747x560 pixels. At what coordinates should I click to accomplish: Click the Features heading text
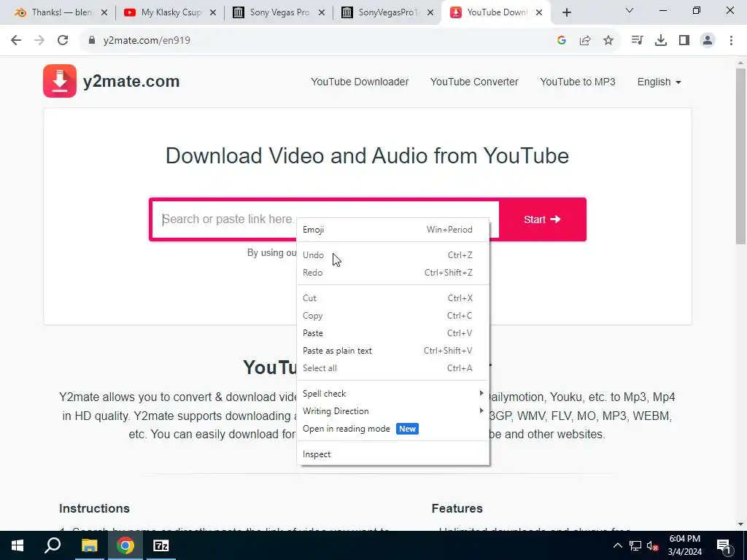coord(457,508)
